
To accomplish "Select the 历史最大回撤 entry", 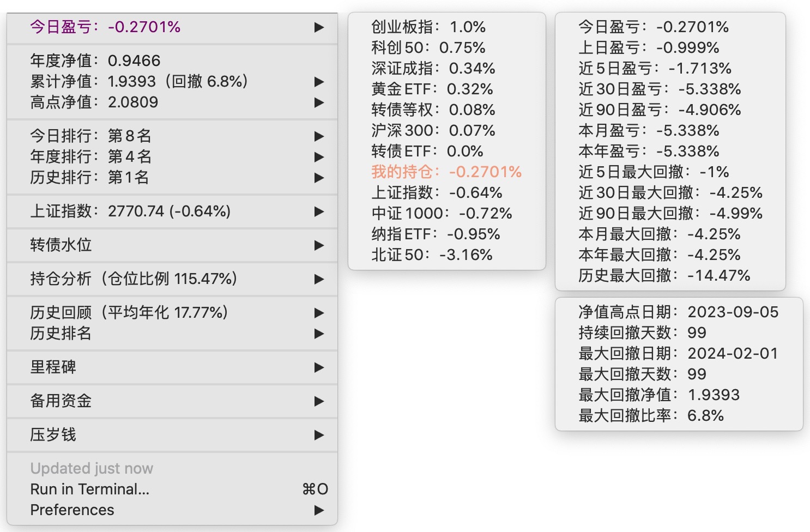I will [x=664, y=275].
